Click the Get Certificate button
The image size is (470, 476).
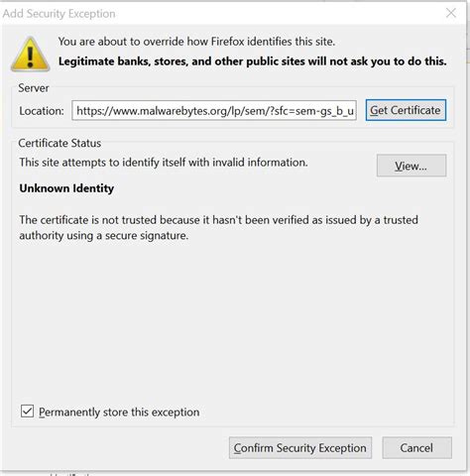406,110
